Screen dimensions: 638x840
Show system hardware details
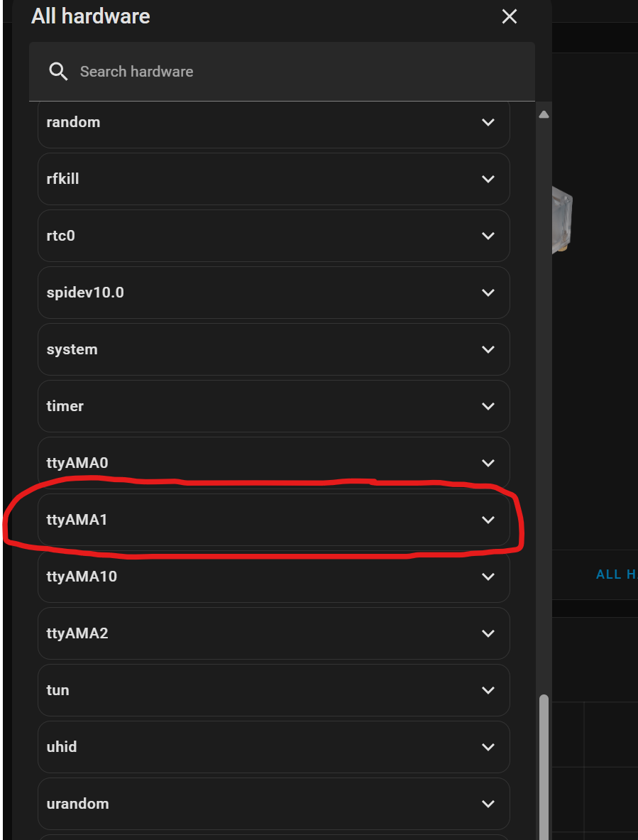pos(273,349)
